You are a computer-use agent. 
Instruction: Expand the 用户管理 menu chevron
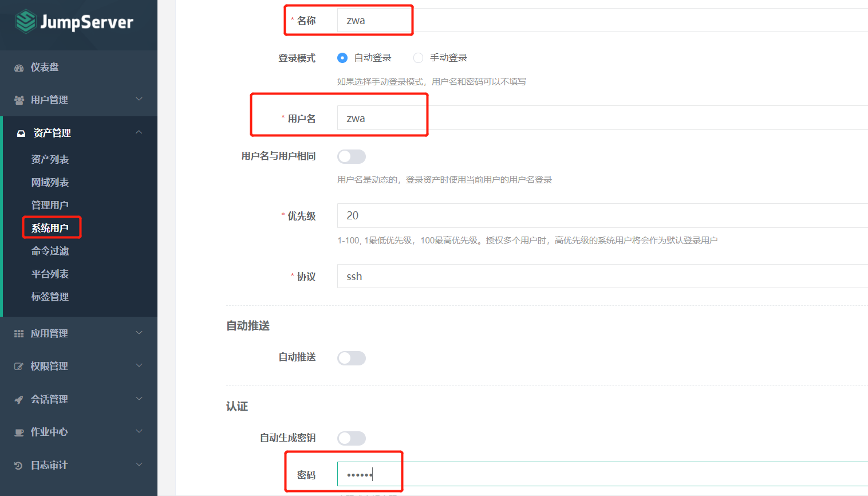tap(139, 99)
